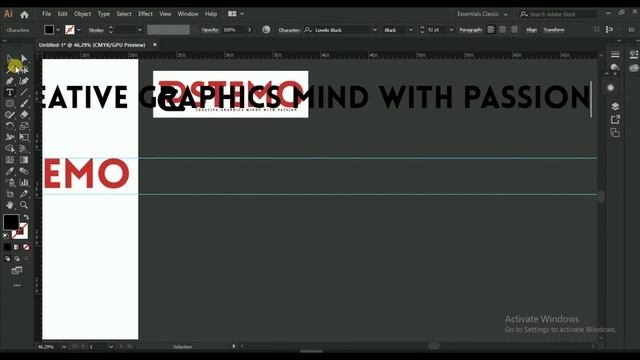The width and height of the screenshot is (640, 360).
Task: Select the Untitled-1 document tab
Action: click(x=92, y=45)
